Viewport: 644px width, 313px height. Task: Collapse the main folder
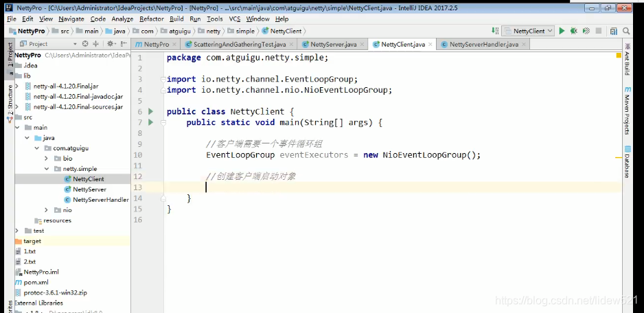17,128
